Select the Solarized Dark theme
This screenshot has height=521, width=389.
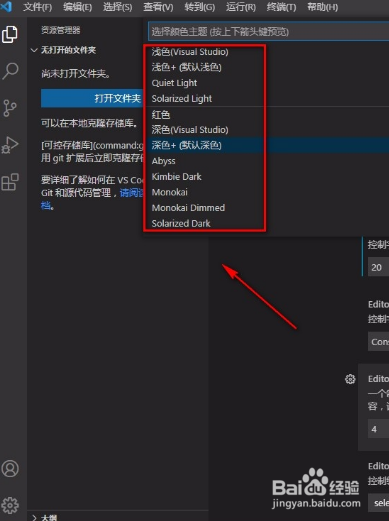tap(181, 223)
